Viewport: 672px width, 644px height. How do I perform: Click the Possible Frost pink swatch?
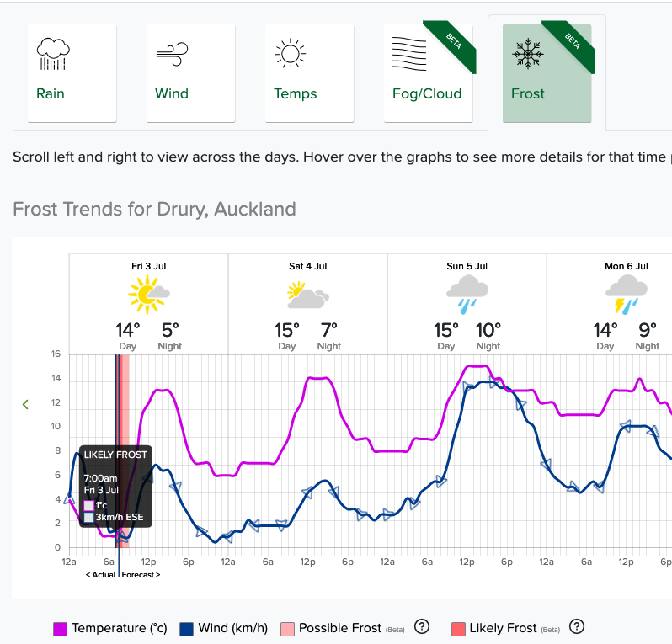tap(287, 629)
